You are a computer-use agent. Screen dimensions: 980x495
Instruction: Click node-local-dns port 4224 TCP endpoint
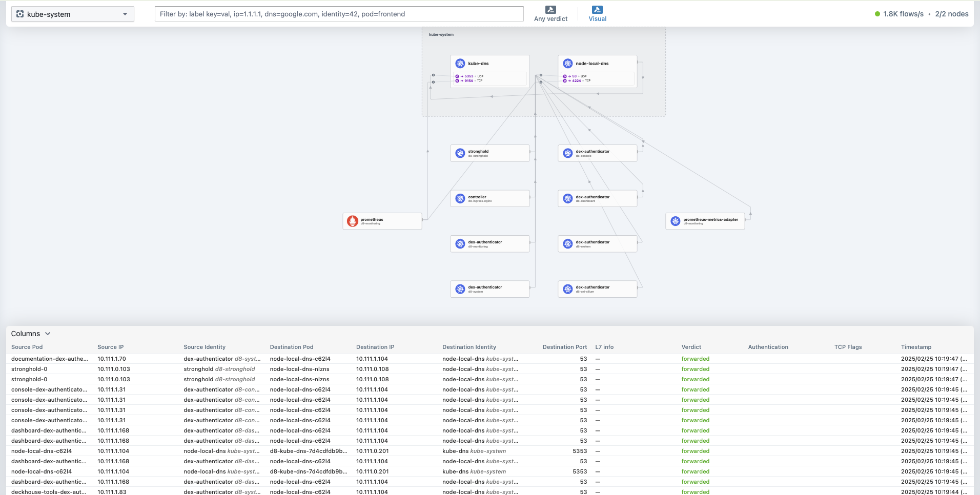click(x=577, y=80)
